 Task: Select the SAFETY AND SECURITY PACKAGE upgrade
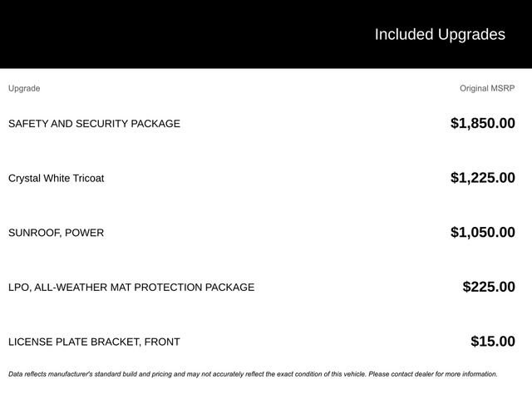[x=94, y=124]
